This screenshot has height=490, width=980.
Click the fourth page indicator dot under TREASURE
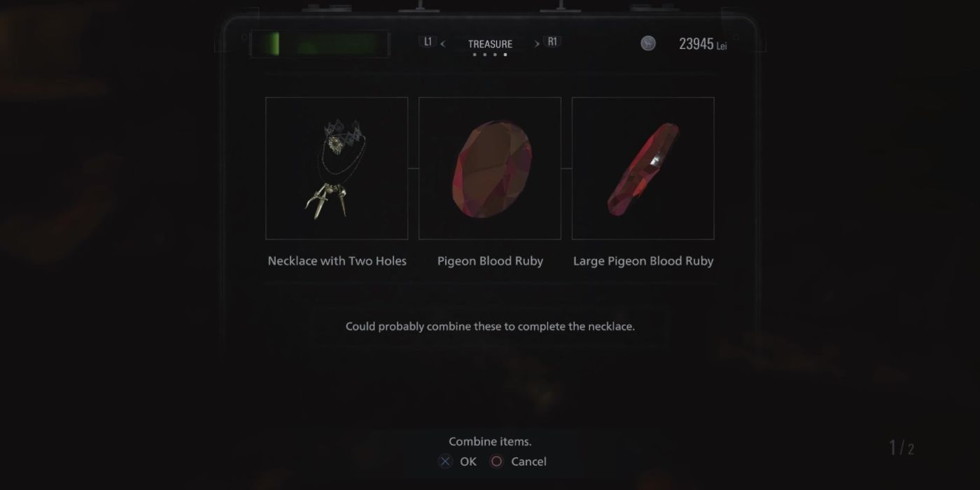pos(505,55)
